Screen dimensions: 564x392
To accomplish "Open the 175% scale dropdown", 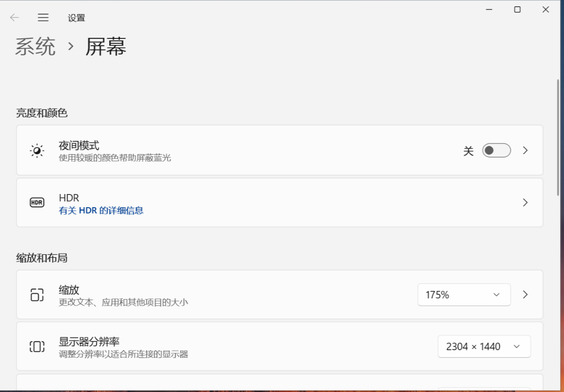I will point(464,295).
